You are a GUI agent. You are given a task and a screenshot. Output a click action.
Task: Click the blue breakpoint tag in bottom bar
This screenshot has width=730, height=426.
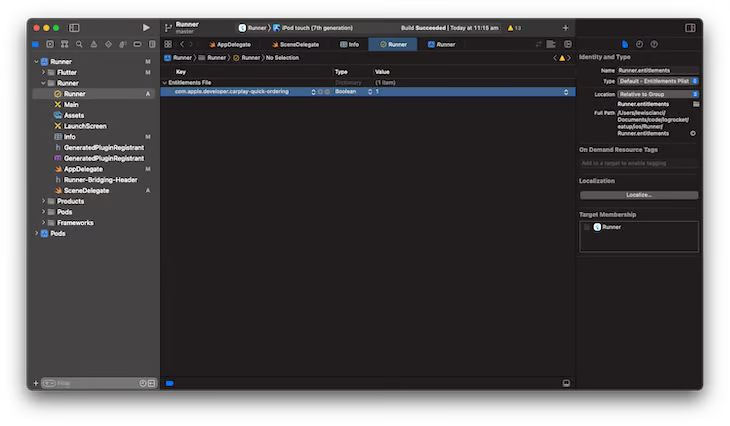[x=170, y=383]
